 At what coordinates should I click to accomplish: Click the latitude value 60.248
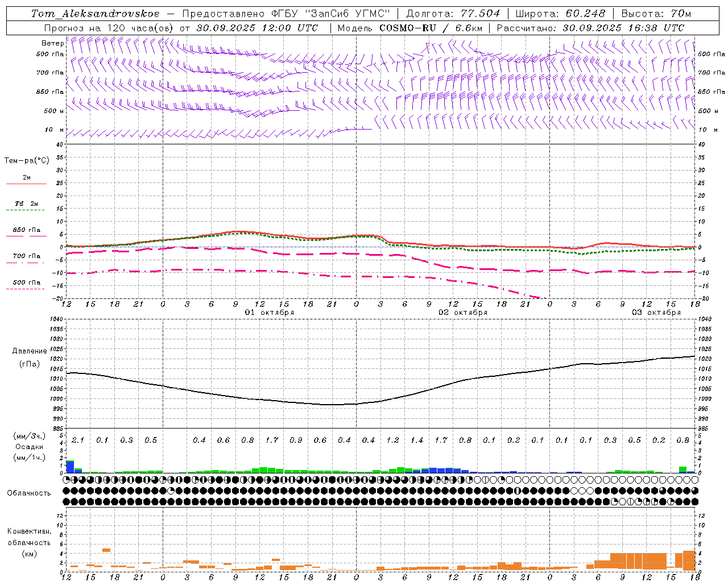(x=586, y=14)
